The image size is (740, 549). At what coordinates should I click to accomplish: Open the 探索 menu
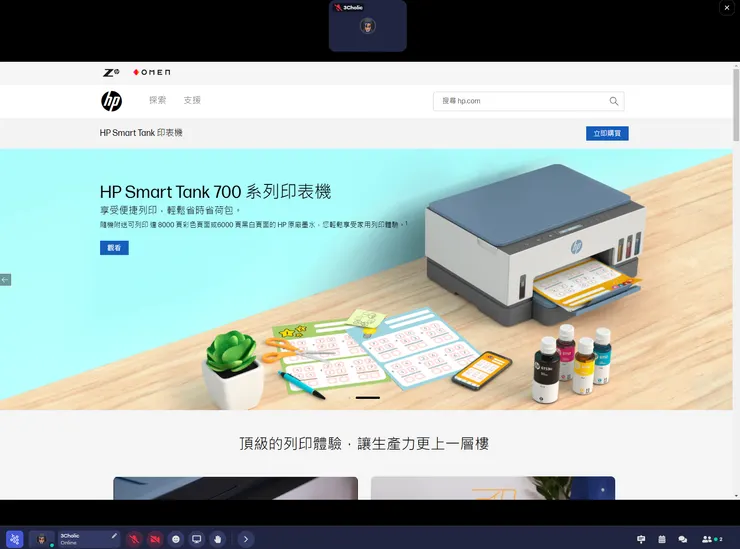tap(158, 100)
